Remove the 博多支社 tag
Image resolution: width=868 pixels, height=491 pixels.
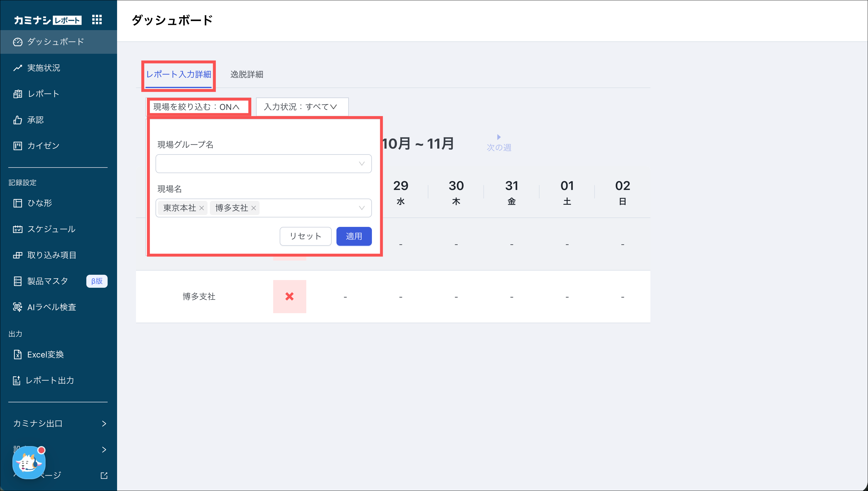point(253,208)
